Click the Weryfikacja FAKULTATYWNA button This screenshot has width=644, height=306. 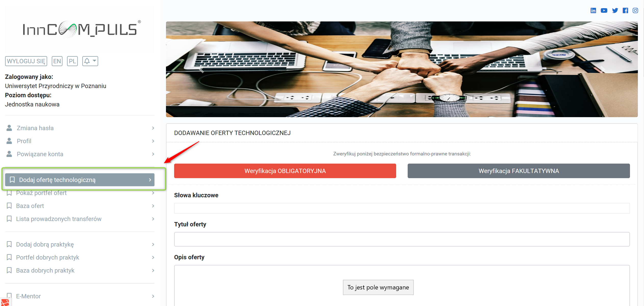(x=519, y=171)
